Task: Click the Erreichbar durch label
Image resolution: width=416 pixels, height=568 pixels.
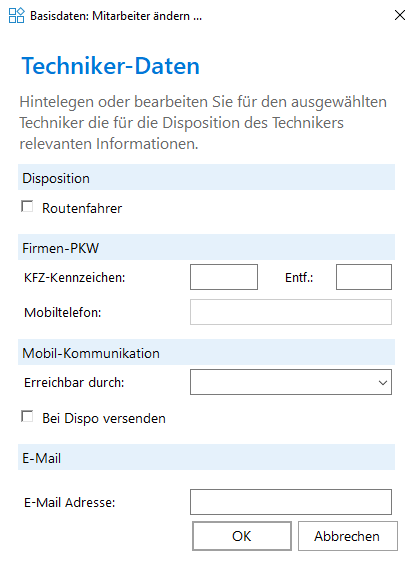Action: (x=74, y=383)
